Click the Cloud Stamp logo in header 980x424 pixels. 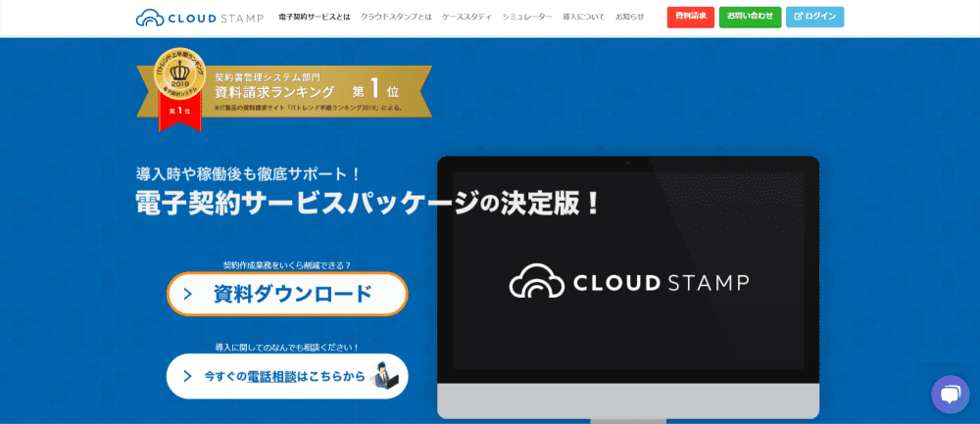coord(199,17)
